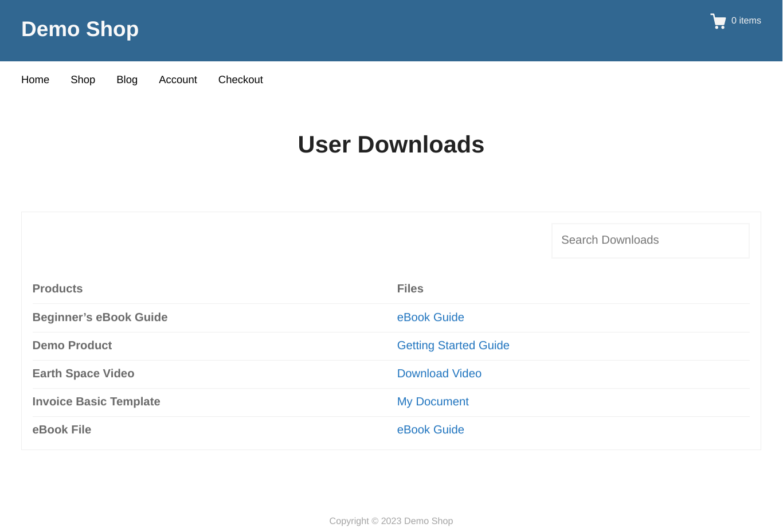The height and width of the screenshot is (532, 783).
Task: Go to the Blog section
Action: click(127, 80)
